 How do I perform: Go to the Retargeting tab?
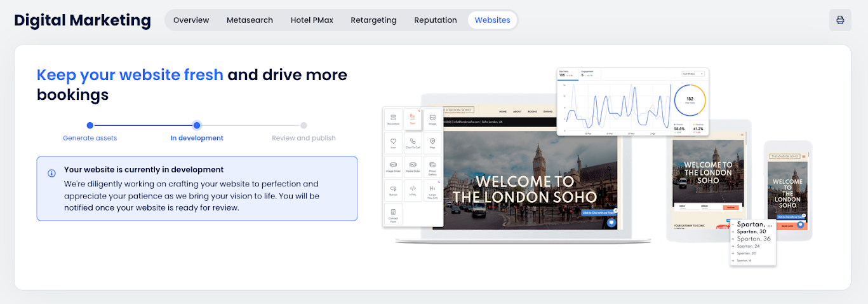point(373,20)
